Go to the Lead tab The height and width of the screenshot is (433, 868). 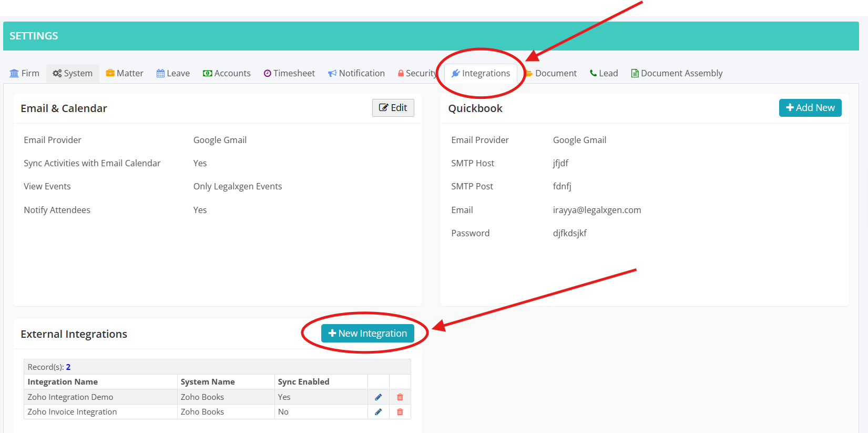click(604, 73)
